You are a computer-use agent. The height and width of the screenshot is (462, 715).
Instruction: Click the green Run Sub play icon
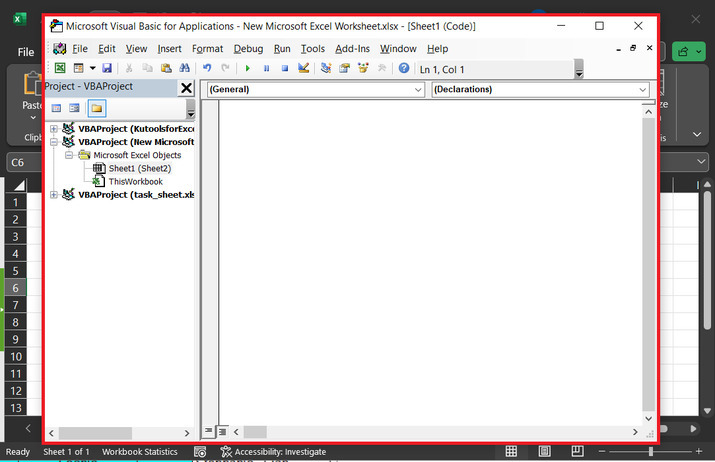coord(248,68)
